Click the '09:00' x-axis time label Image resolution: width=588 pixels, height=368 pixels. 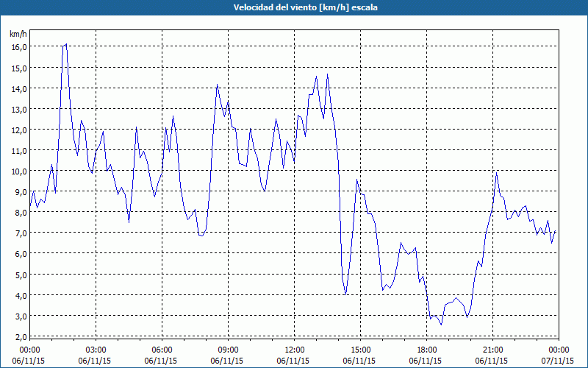(228, 350)
